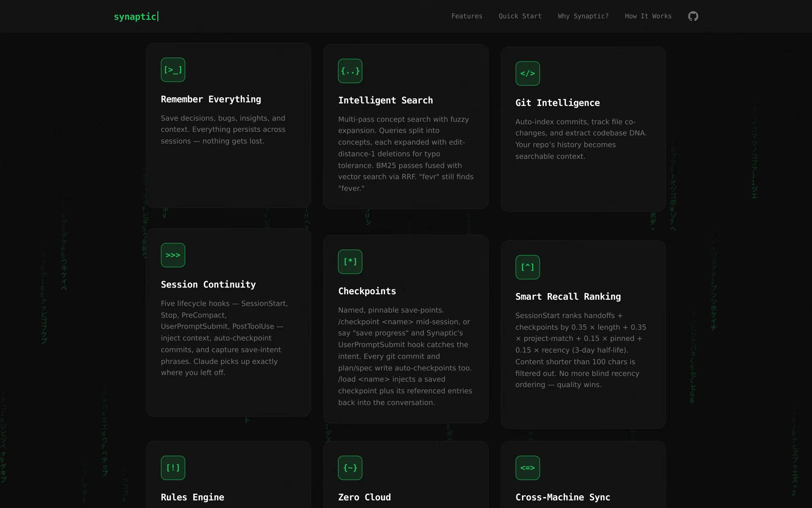Image resolution: width=812 pixels, height=508 pixels.
Task: Click the [*] icon on Checkpoints card
Action: tap(350, 262)
